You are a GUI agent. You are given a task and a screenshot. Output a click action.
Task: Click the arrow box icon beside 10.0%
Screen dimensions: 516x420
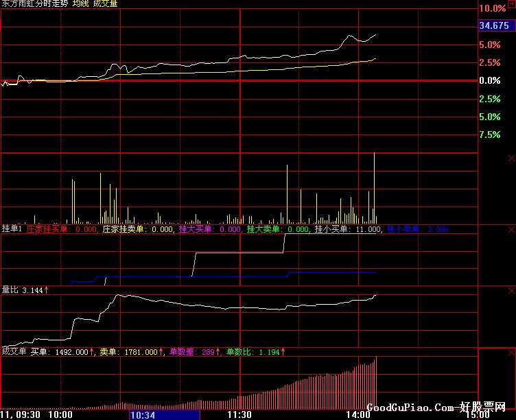coord(512,3)
